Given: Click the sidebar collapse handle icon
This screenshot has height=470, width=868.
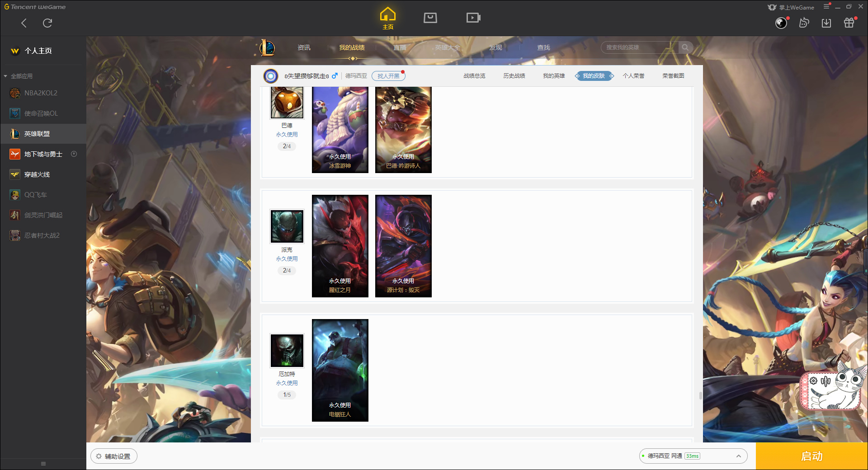Looking at the screenshot, I should [43, 464].
